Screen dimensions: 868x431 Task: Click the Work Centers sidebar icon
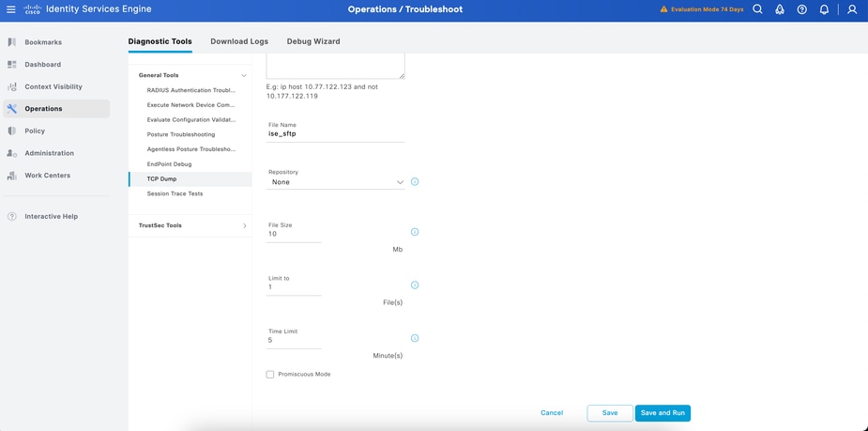point(11,175)
